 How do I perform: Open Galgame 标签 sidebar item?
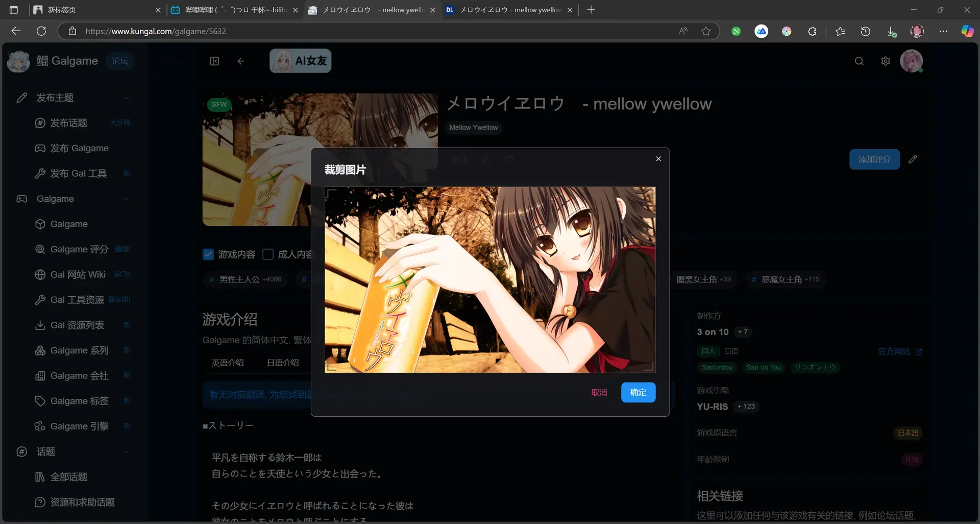(82, 401)
